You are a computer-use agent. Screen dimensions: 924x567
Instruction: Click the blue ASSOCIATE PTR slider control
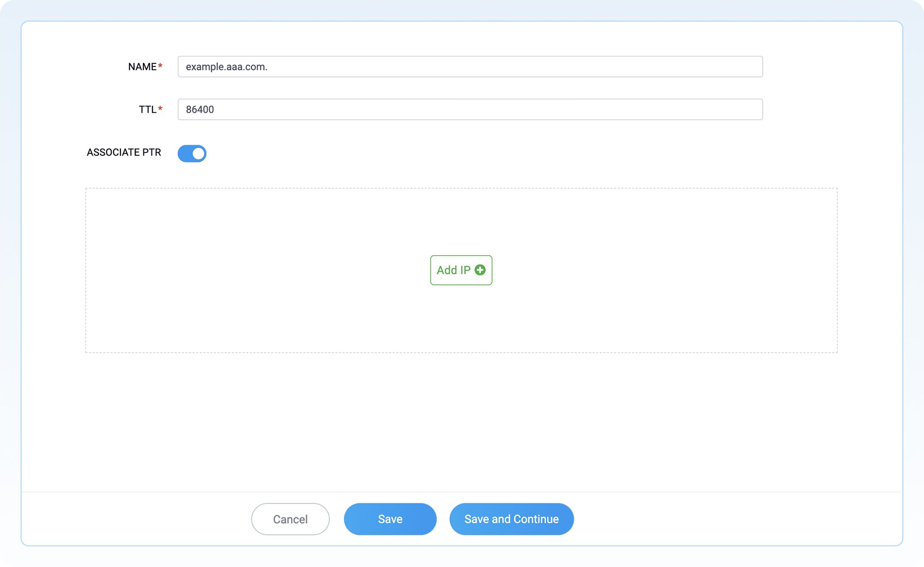[x=192, y=153]
